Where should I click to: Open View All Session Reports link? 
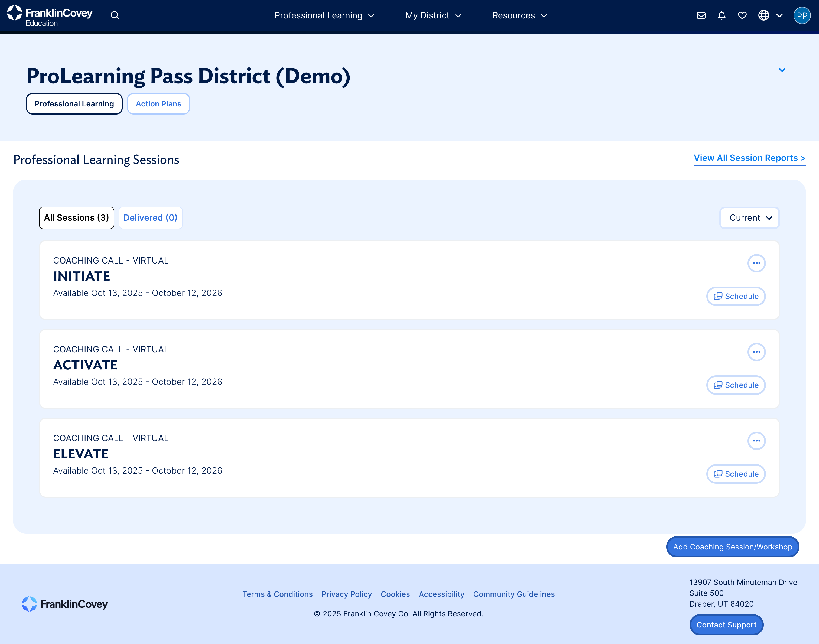click(749, 158)
